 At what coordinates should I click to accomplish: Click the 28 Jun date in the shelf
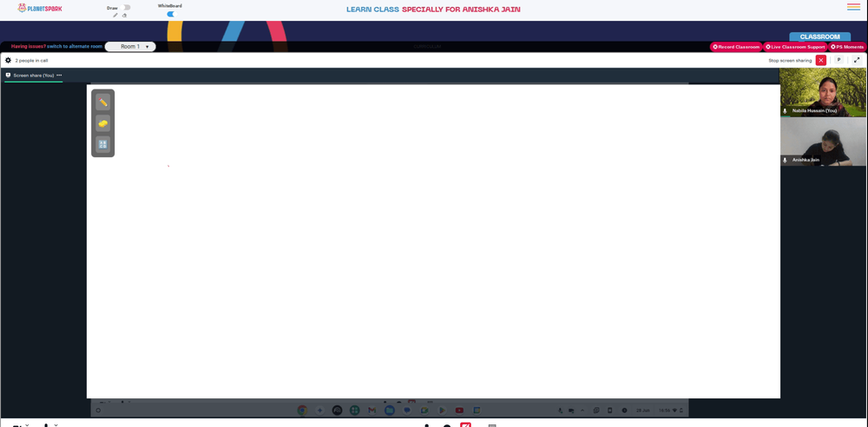click(x=642, y=411)
